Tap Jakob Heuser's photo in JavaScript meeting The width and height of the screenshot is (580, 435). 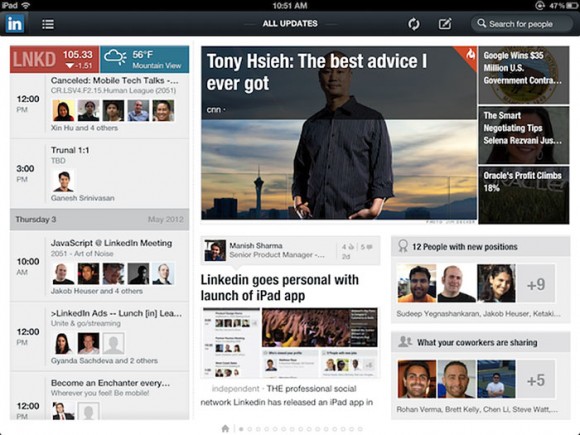point(63,274)
